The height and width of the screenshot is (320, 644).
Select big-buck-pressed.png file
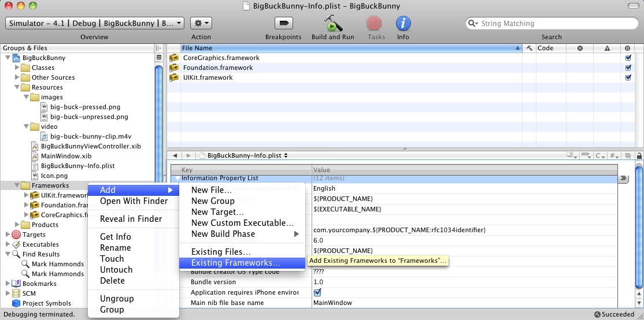86,107
